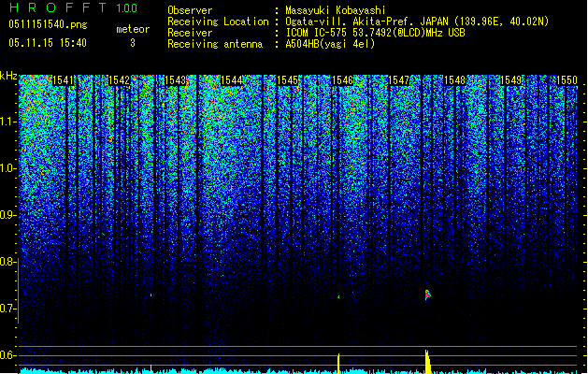Click the small meteor echo near 1546
The height and width of the screenshot is (374, 588).
338,297
